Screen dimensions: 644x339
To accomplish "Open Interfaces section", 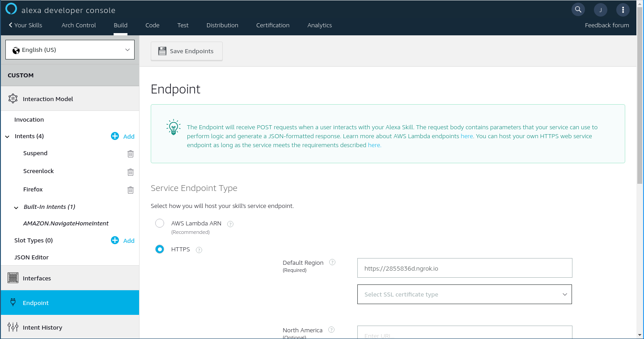I will click(x=69, y=278).
